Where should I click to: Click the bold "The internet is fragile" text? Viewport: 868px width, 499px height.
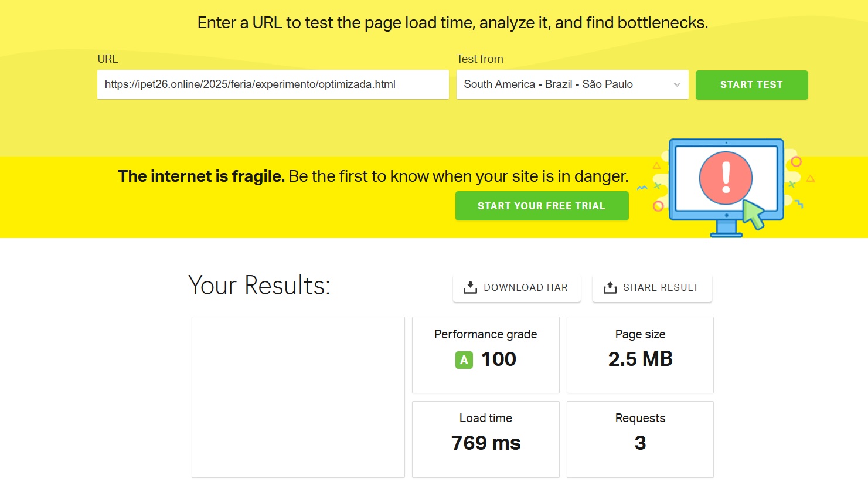tap(201, 176)
